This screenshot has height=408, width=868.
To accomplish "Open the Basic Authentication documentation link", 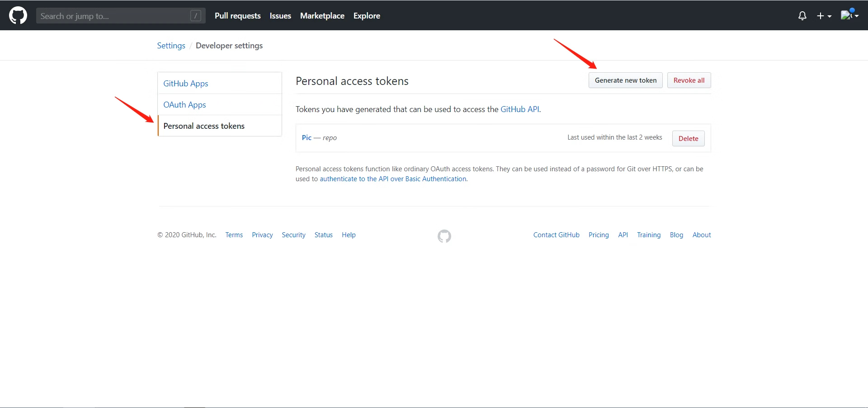I will [x=393, y=179].
